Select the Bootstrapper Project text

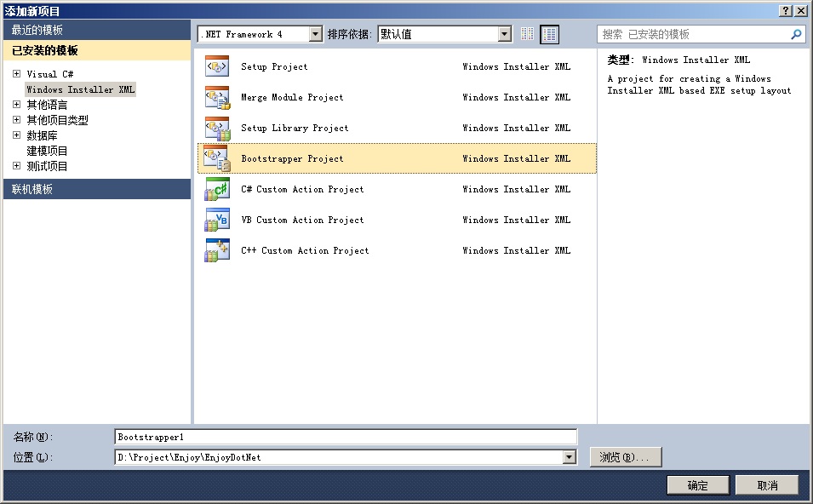pos(292,158)
